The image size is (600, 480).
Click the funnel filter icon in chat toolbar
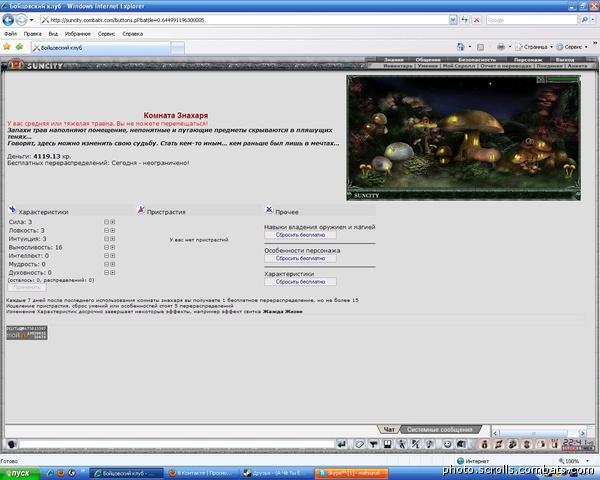[x=373, y=444]
